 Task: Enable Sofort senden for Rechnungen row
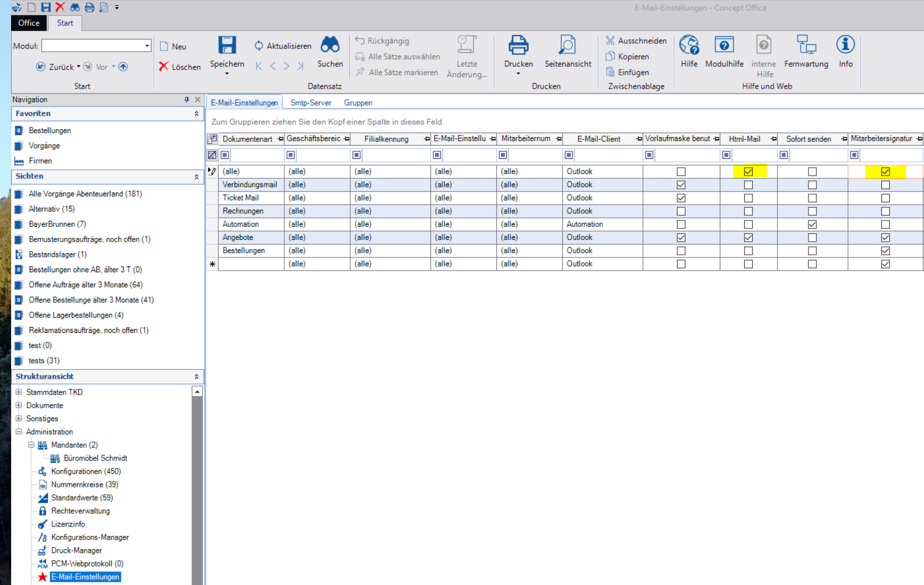[x=812, y=211]
